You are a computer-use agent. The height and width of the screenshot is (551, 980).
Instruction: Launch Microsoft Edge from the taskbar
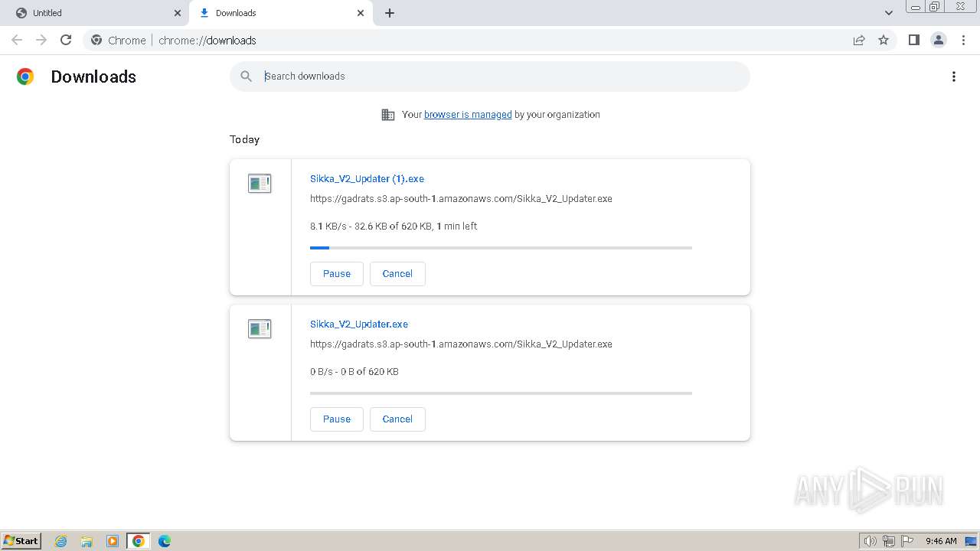click(164, 541)
